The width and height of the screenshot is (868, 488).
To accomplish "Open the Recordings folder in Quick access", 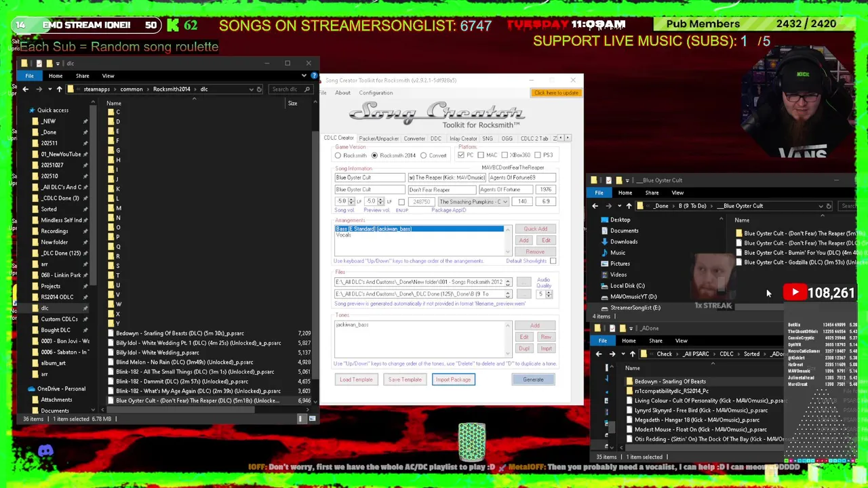I will 54,231.
